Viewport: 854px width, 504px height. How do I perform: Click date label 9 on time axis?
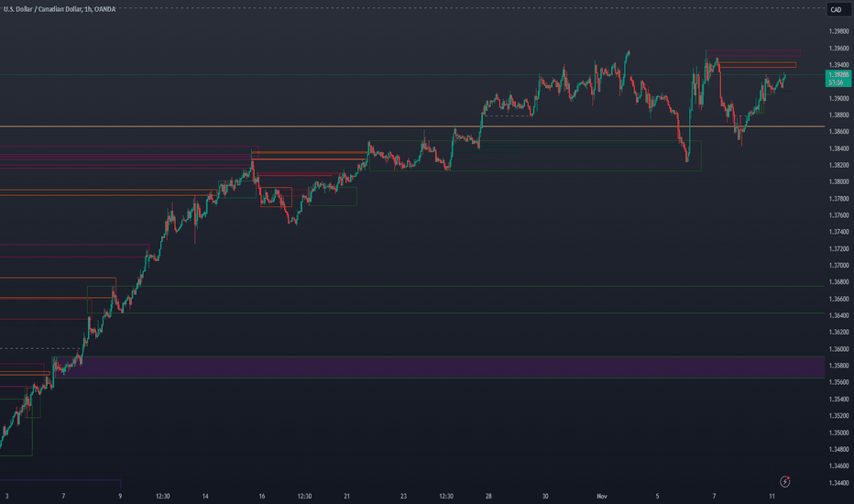coord(120,497)
